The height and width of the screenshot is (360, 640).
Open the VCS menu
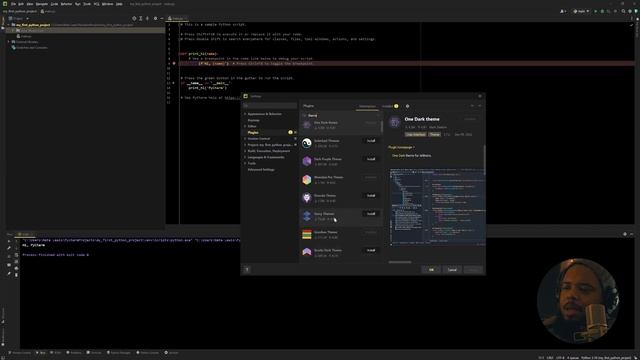point(96,4)
